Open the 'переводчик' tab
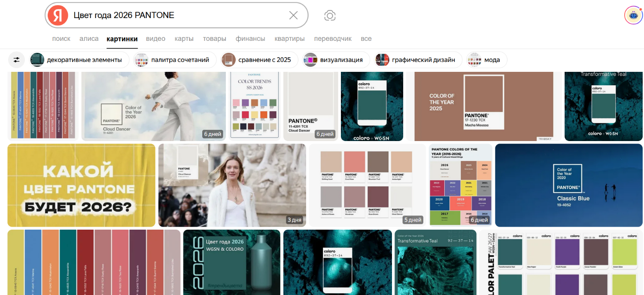The width and height of the screenshot is (644, 295). [333, 39]
